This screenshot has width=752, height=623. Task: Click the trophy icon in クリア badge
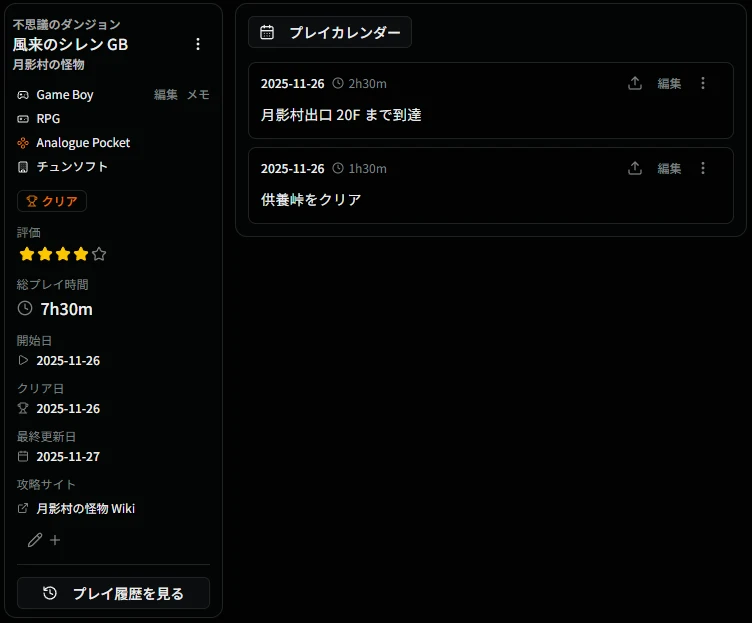coord(32,201)
